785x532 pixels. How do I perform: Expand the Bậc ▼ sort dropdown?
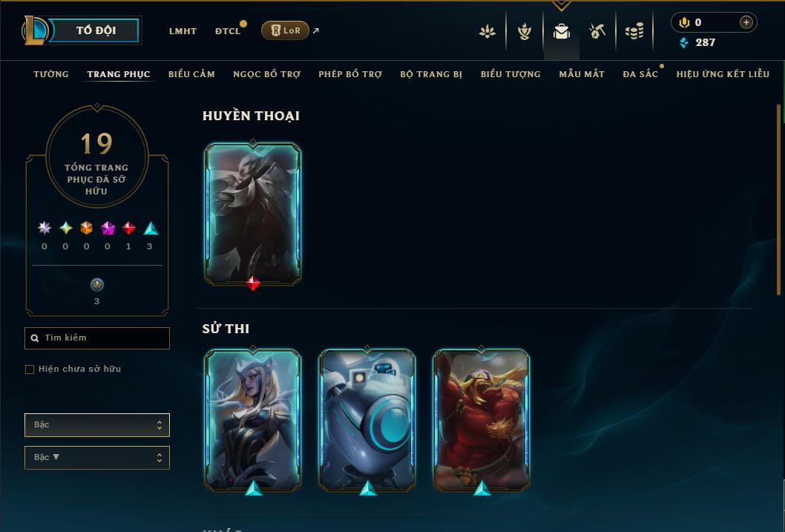coord(97,458)
